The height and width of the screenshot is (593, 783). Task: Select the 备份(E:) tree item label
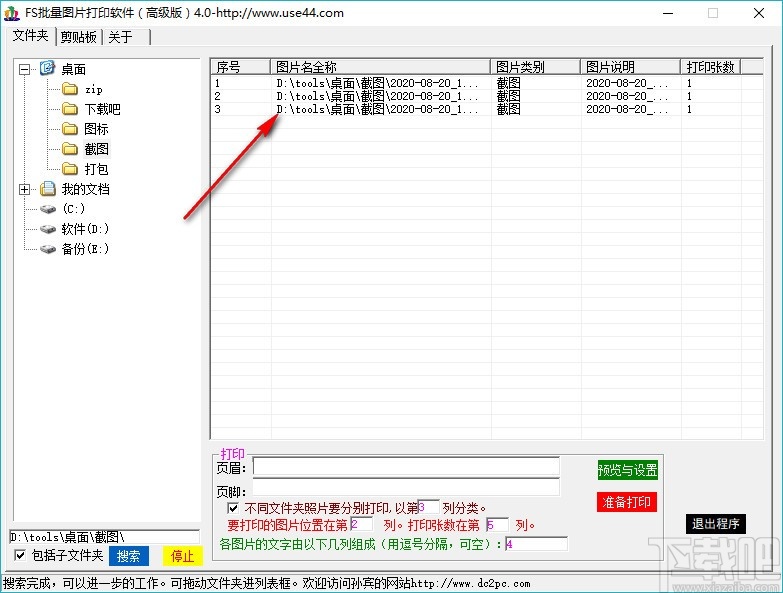point(85,249)
